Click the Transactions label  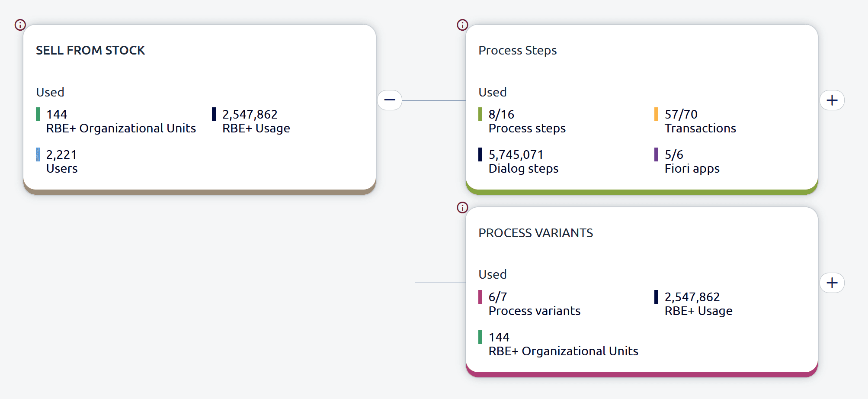700,129
